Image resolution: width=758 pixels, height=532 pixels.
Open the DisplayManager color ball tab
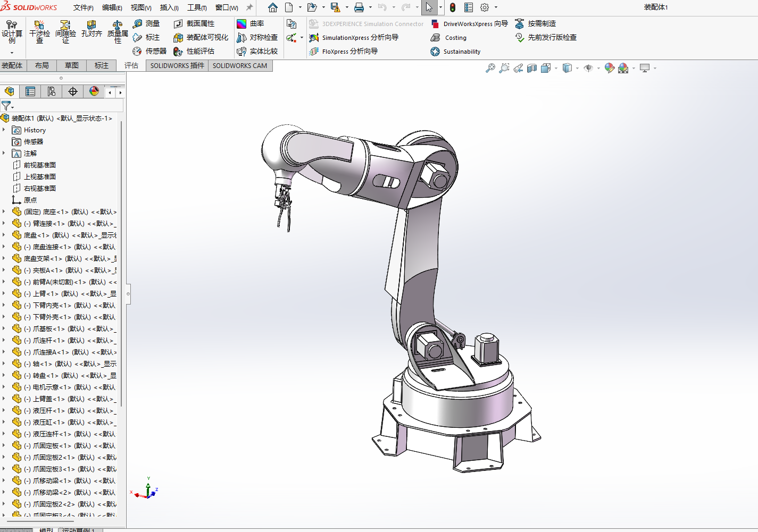coord(94,91)
